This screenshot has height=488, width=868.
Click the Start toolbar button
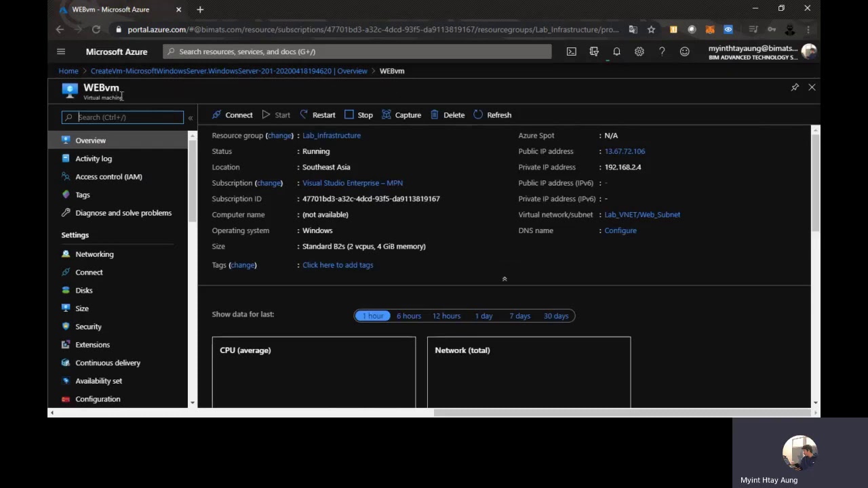276,115
